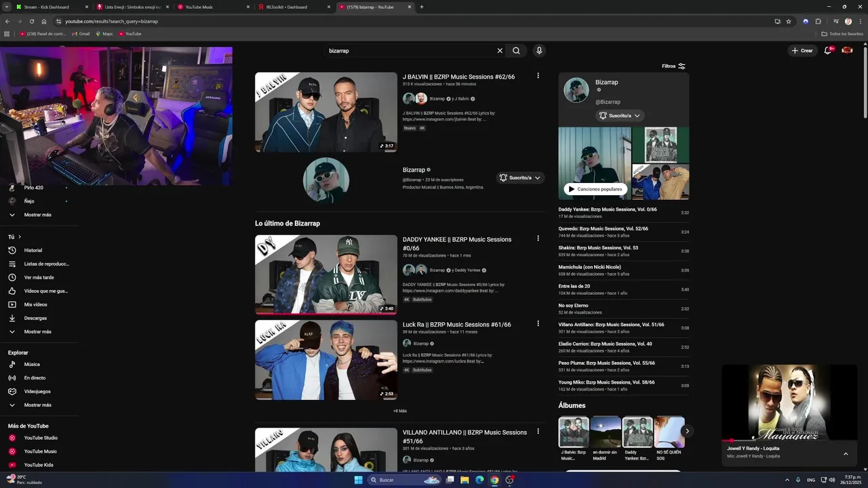Open Maps bookmark
The width and height of the screenshot is (868, 488).
(104, 33)
